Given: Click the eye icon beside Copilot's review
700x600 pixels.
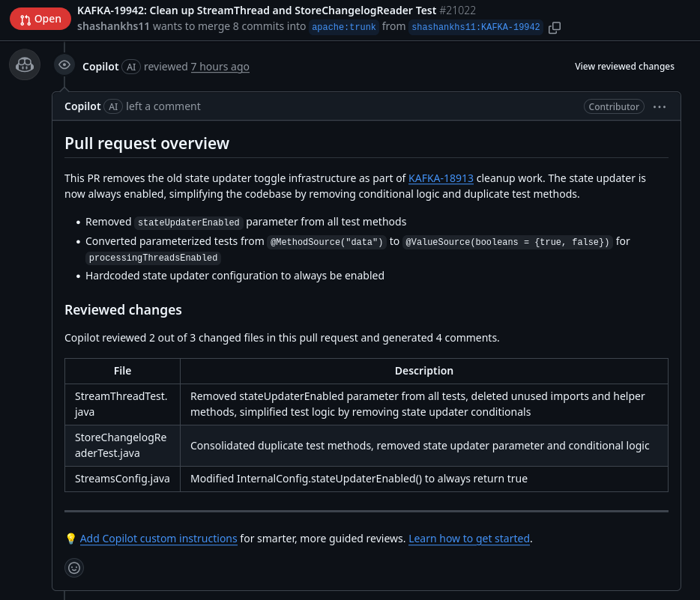Looking at the screenshot, I should 64,65.
